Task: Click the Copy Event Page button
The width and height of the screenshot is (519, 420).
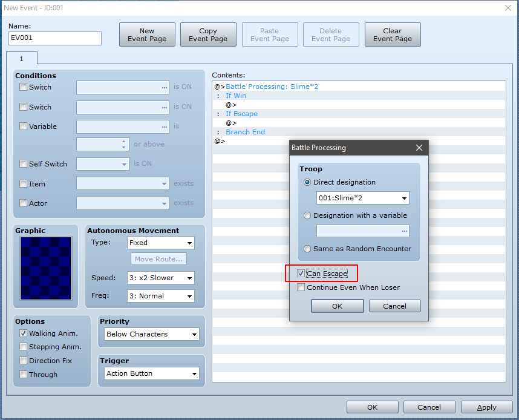Action: pos(208,34)
